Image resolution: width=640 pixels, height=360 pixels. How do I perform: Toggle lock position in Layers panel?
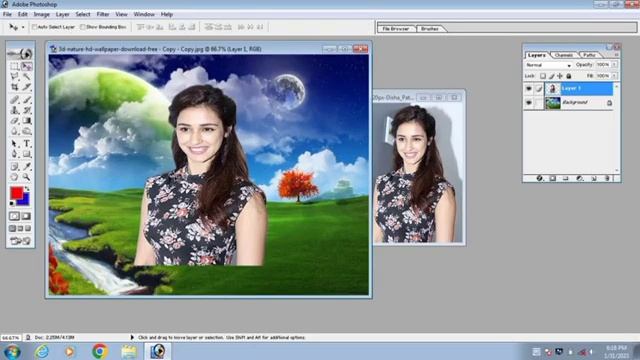560,76
